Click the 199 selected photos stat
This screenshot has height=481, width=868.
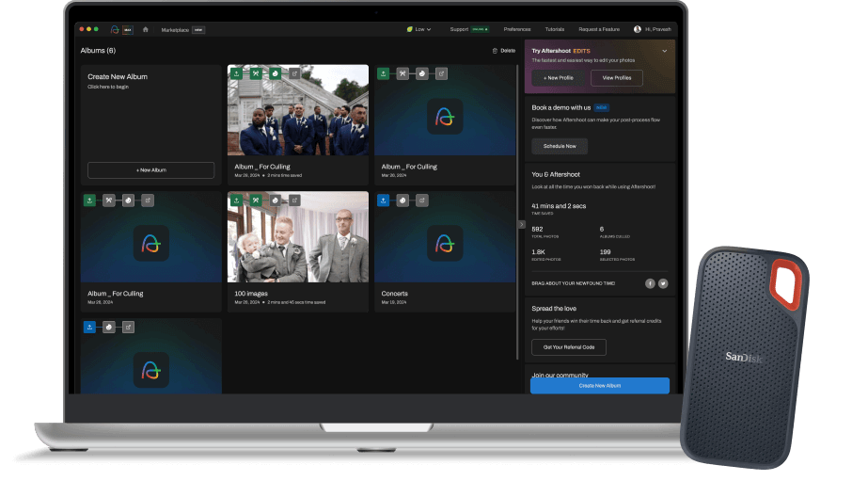pos(605,252)
